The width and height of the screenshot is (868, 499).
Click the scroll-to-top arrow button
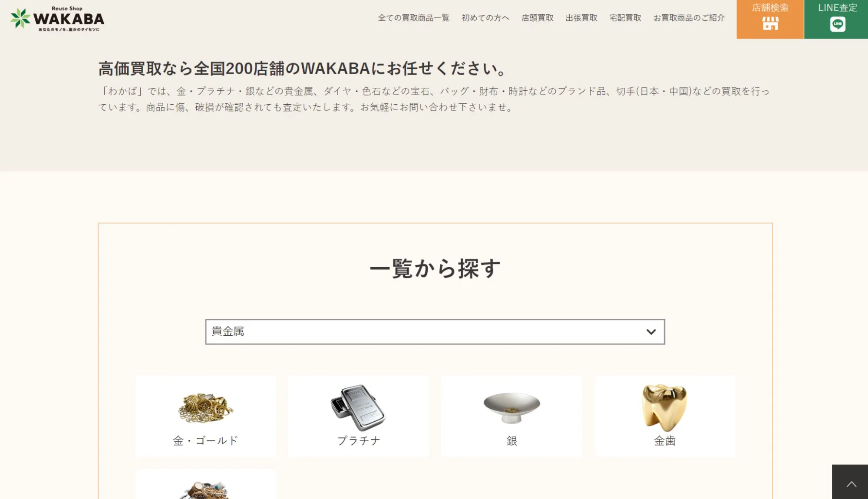click(850, 482)
